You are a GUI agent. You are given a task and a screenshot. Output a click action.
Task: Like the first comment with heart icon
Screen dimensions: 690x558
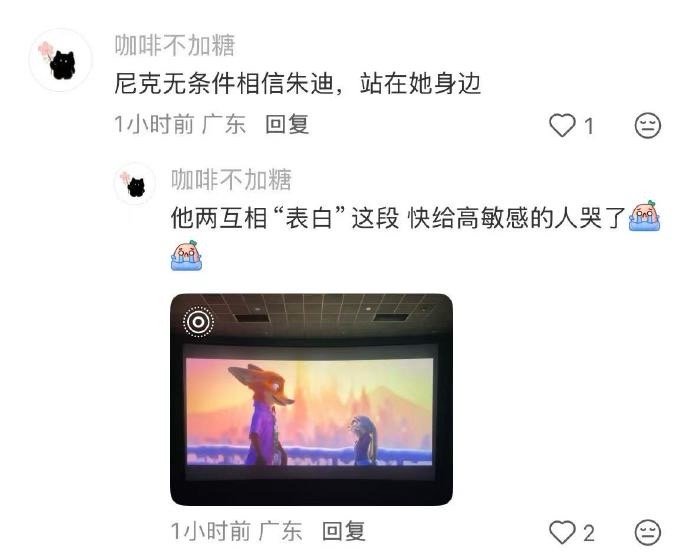[x=562, y=125]
